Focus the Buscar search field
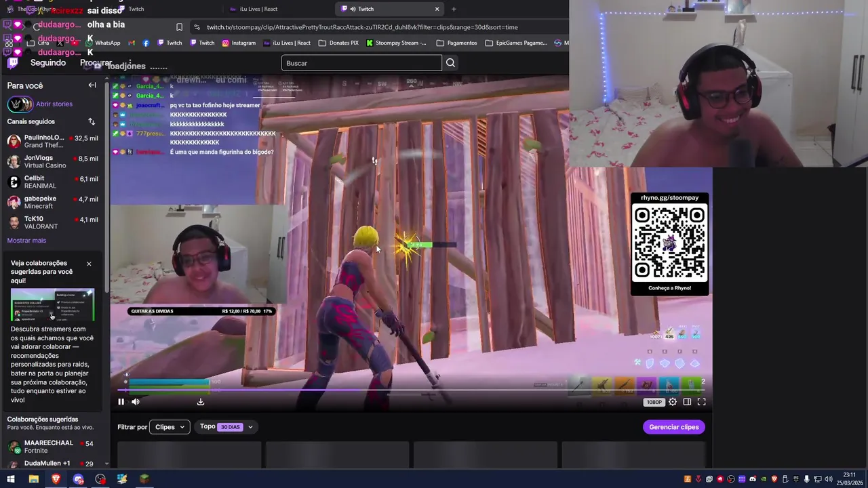 point(361,63)
